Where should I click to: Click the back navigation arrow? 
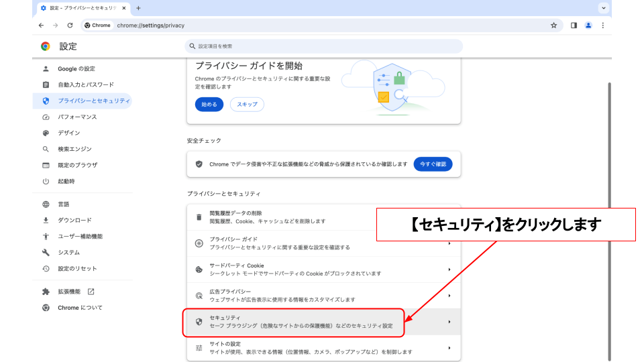coord(41,25)
